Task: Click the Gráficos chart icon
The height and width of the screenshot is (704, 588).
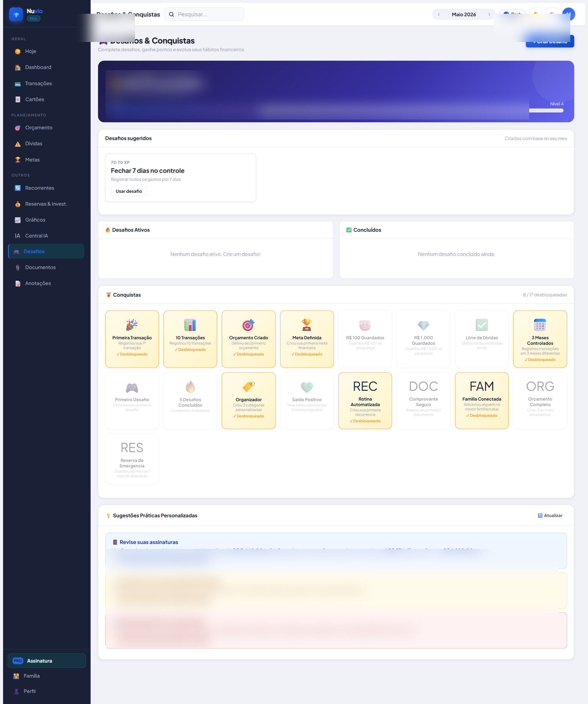Action: [18, 220]
